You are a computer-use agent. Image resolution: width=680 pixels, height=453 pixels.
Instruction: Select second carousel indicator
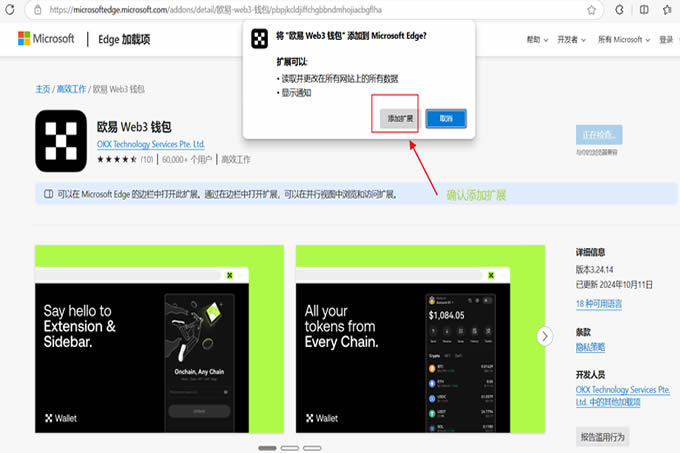pyautogui.click(x=290, y=448)
